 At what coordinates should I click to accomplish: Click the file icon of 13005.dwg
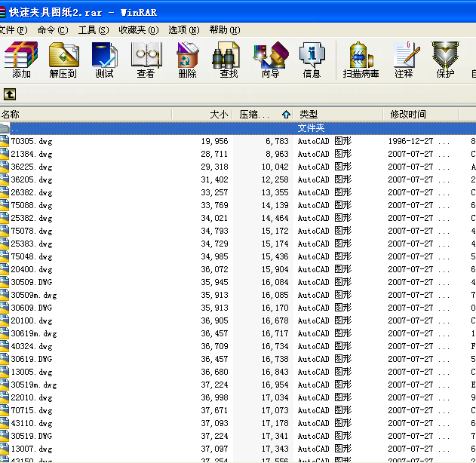point(5,372)
